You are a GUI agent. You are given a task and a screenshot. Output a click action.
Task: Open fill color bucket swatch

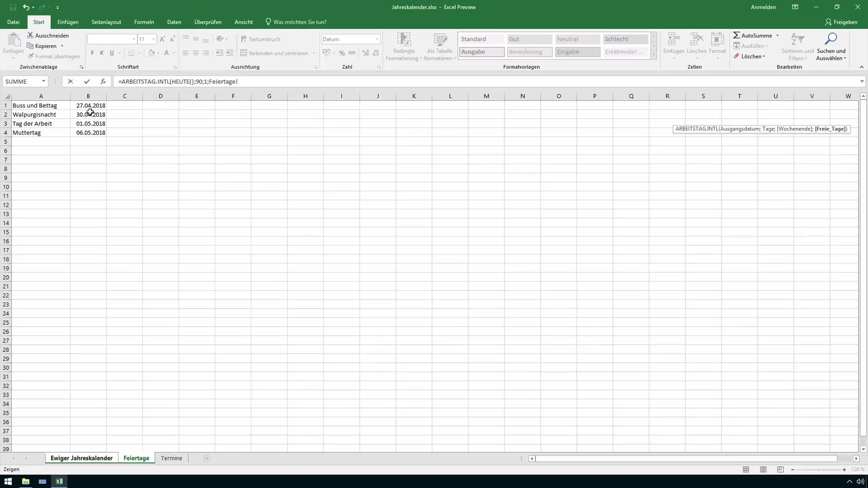(151, 53)
